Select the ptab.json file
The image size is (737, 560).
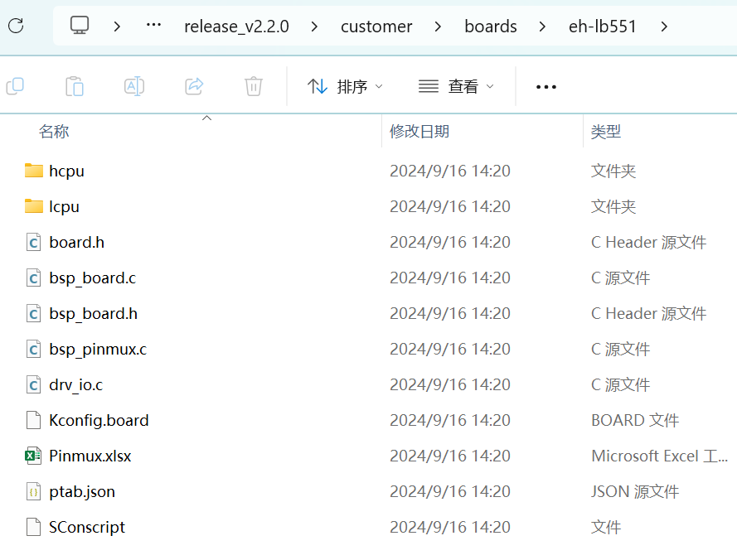click(81, 491)
